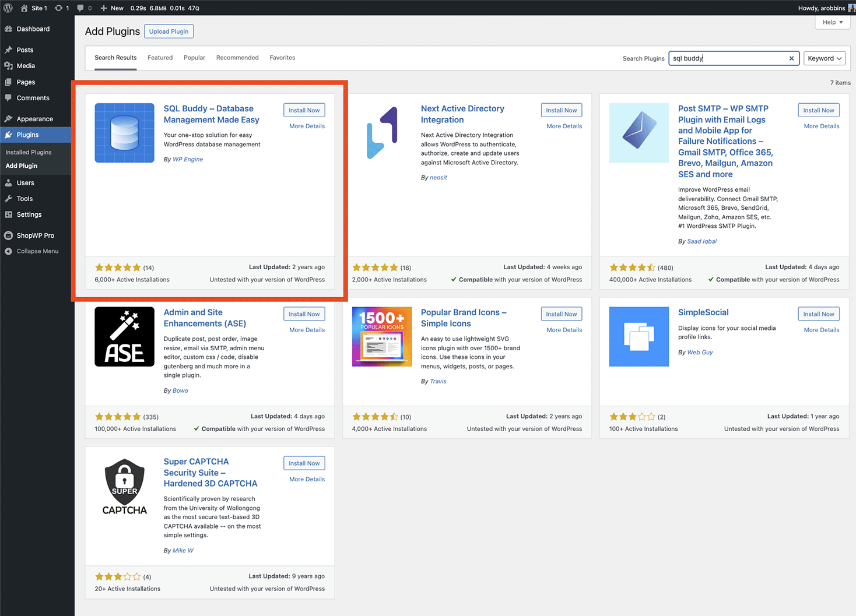Click the Settings icon in sidebar

9,214
